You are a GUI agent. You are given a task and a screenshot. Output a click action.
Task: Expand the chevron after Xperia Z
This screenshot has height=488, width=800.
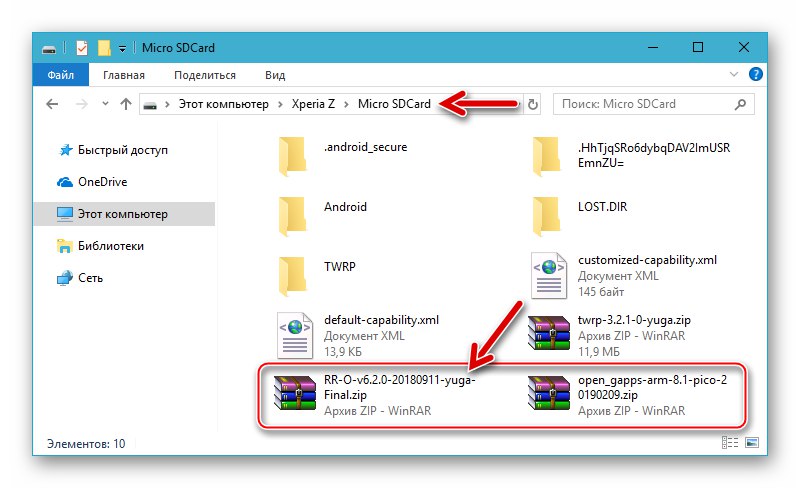point(346,105)
